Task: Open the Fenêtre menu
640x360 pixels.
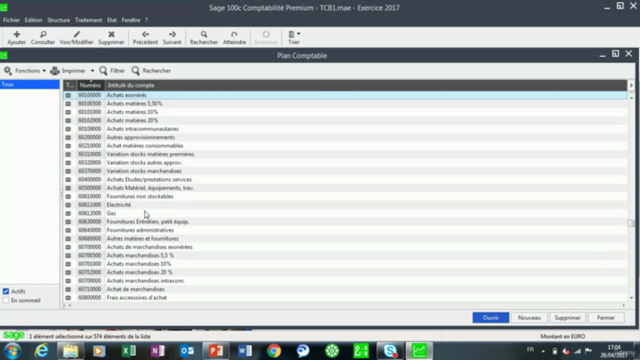Action: point(131,20)
